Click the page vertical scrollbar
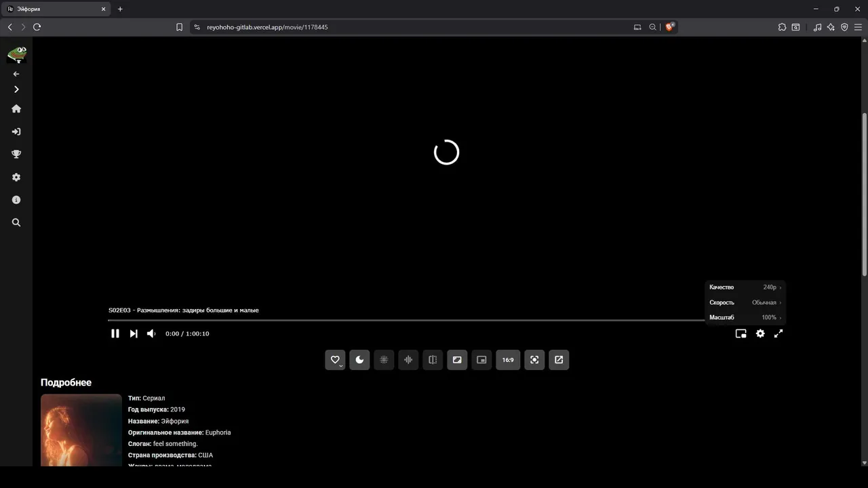This screenshot has height=488, width=868. [864, 193]
